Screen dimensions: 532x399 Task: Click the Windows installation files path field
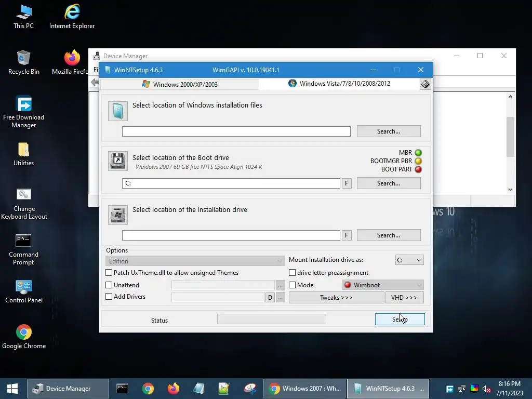tap(236, 131)
